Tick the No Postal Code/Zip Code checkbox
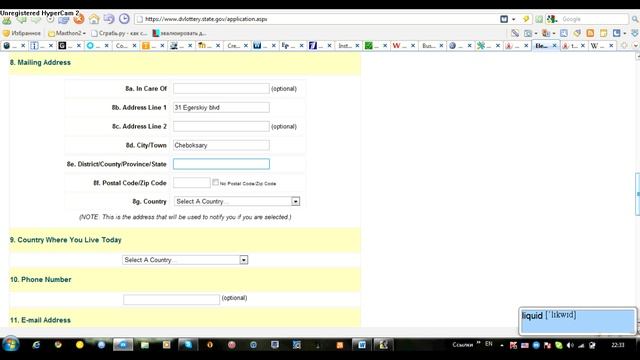Screen dimensions: 640x360 click(x=215, y=182)
